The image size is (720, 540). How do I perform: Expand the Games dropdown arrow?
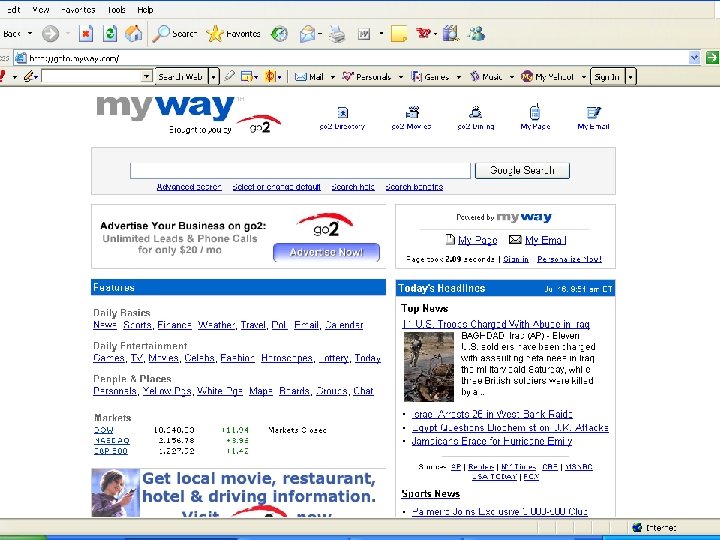[x=458, y=77]
